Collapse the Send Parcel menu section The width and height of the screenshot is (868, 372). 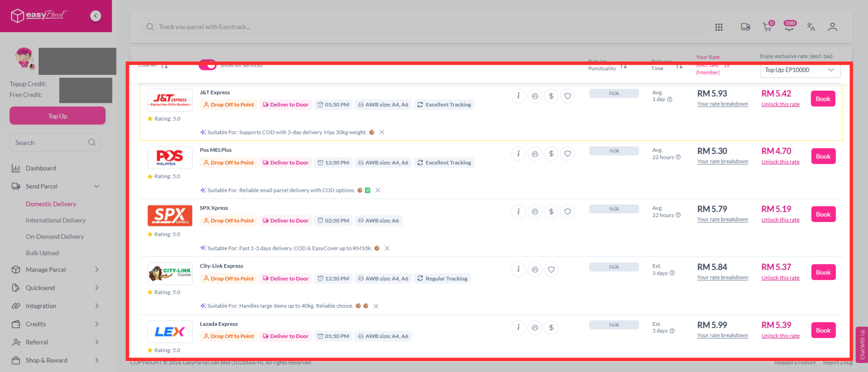(96, 186)
